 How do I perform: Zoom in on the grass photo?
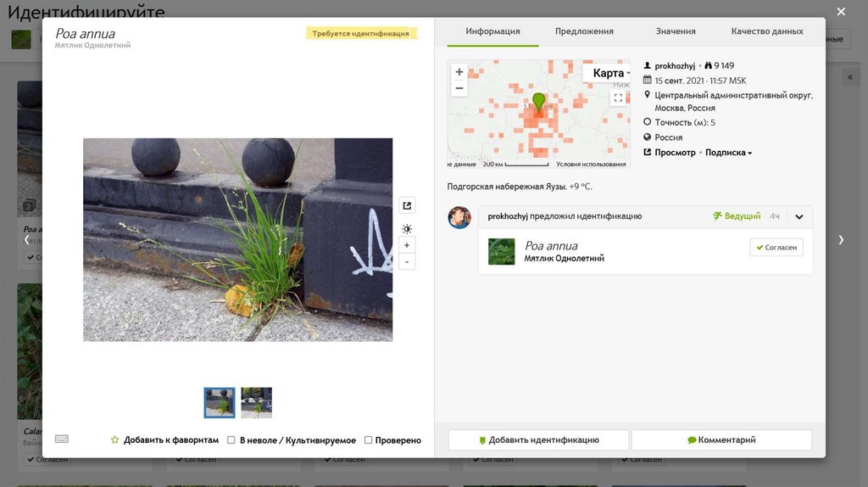(x=407, y=245)
